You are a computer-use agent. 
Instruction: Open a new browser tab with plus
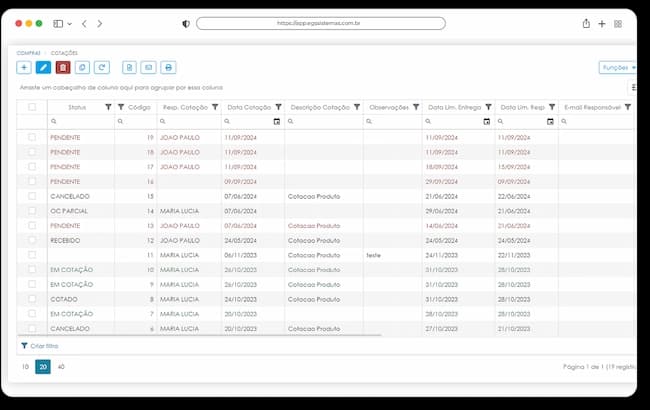(602, 24)
